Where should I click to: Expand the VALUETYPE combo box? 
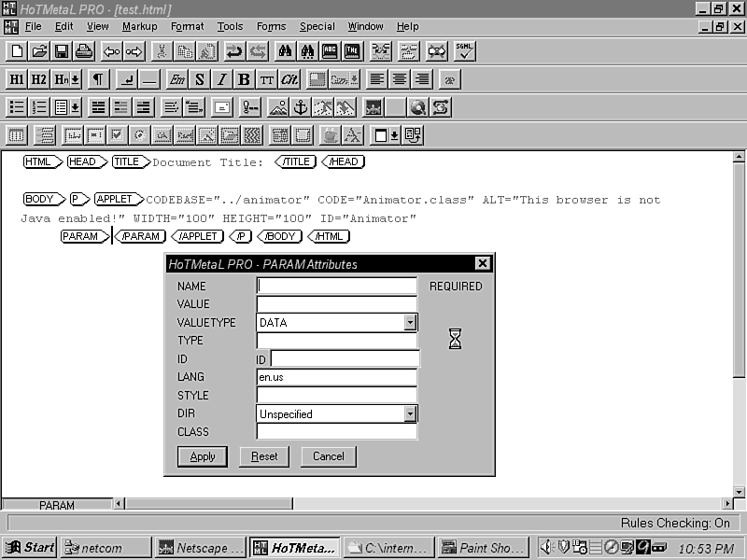click(410, 322)
